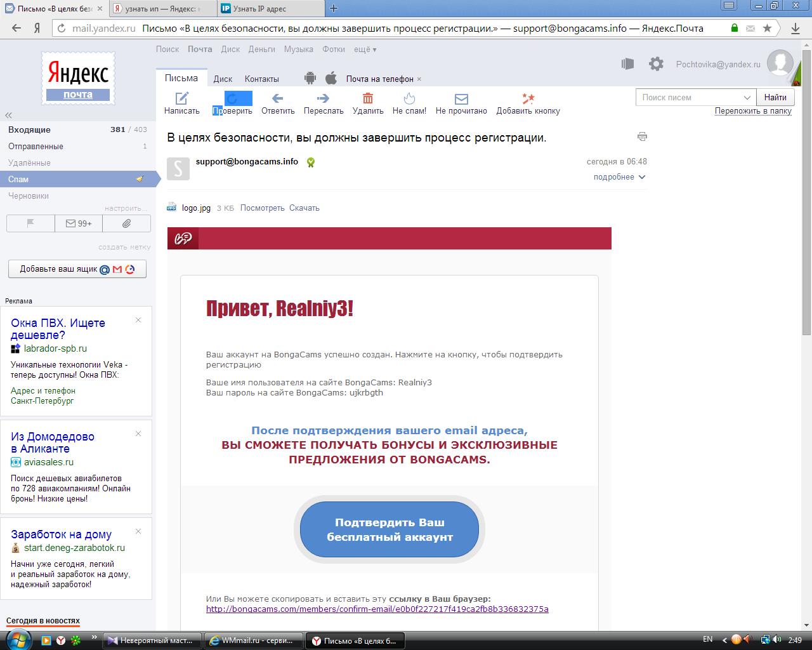Image resolution: width=812 pixels, height=650 pixels.
Task: Open the Черновики folder
Action: coord(29,196)
